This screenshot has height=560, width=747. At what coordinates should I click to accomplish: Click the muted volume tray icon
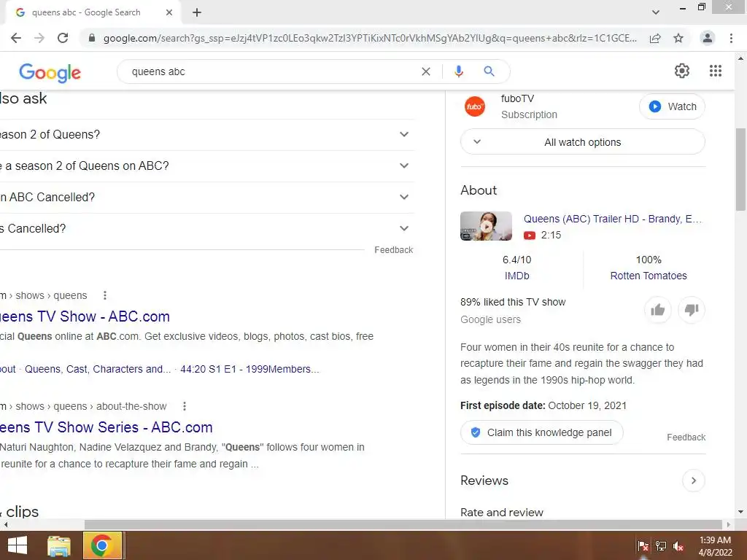(678, 546)
